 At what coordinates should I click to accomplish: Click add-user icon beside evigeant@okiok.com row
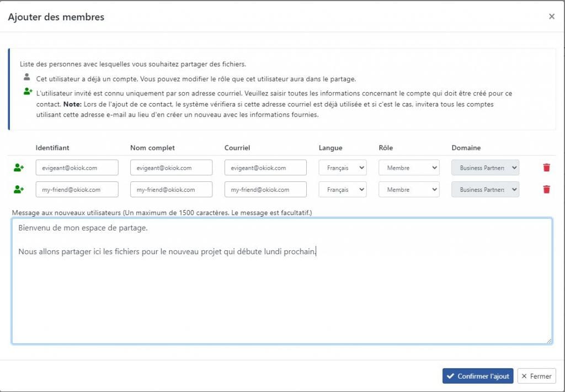coord(19,168)
